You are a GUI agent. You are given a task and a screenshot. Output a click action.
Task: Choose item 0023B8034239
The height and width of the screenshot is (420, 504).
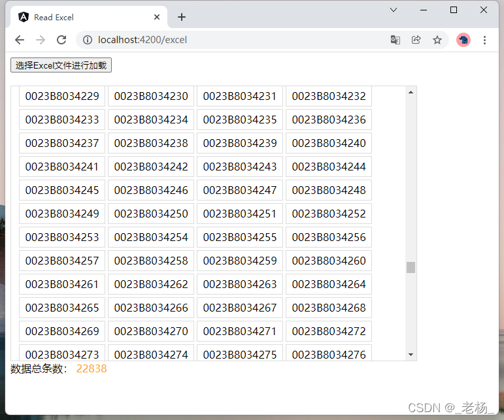[x=240, y=143]
